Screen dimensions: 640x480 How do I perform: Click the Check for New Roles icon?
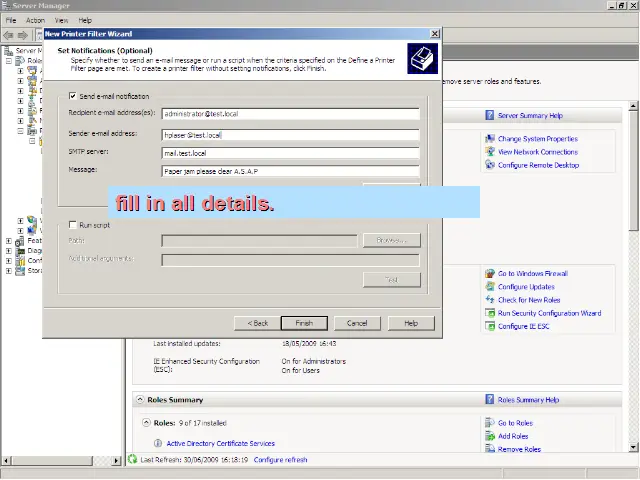coord(490,300)
